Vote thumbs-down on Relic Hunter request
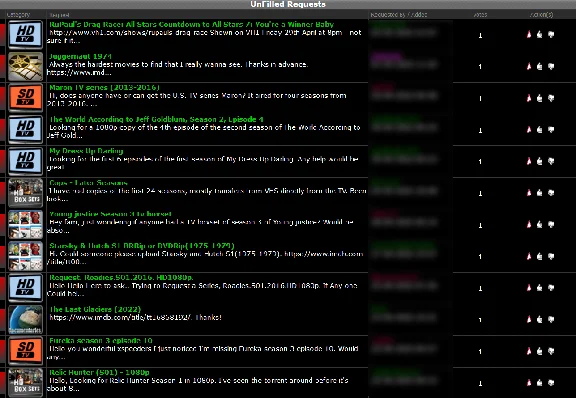The width and height of the screenshot is (576, 398). click(x=551, y=383)
